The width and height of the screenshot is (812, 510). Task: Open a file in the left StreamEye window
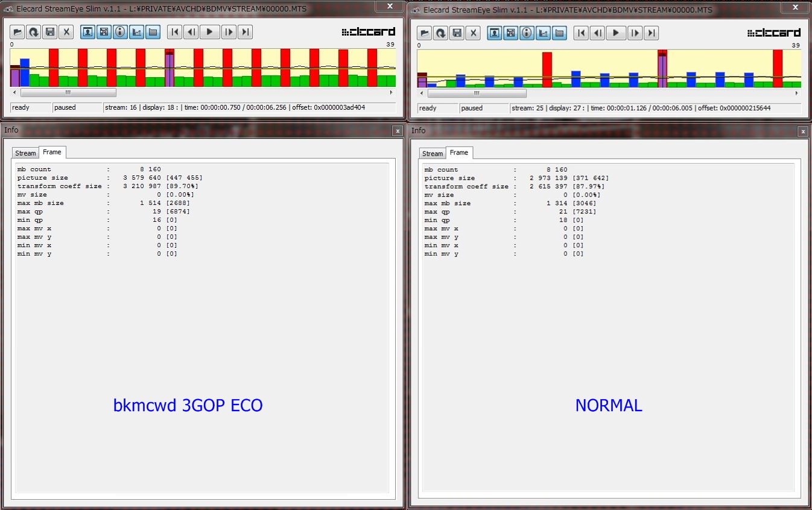point(18,33)
